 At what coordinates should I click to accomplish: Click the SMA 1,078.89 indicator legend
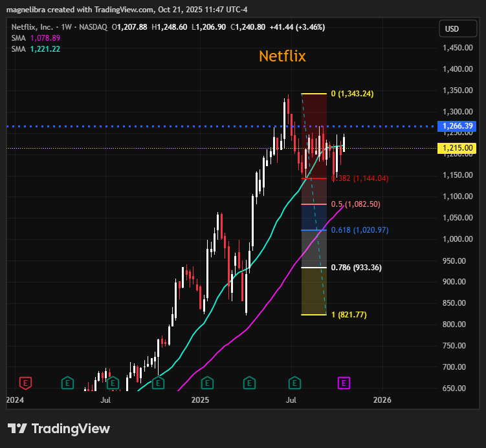pos(36,38)
